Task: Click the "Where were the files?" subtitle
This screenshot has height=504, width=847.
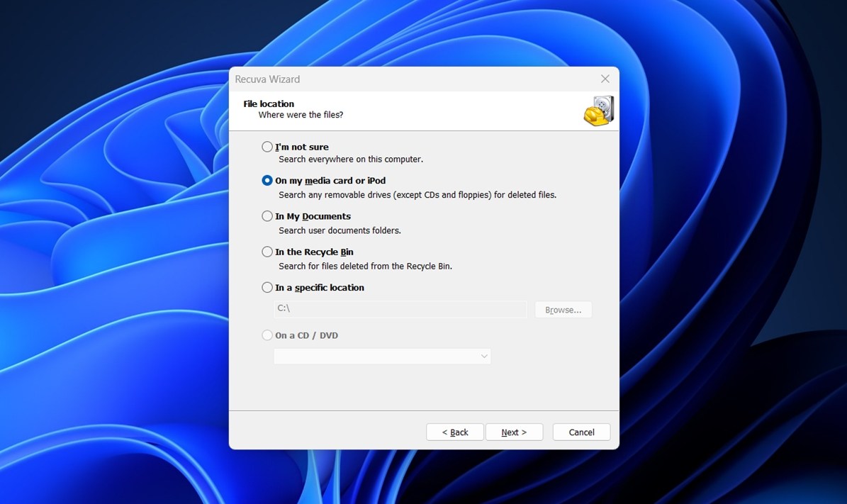Action: click(x=301, y=115)
